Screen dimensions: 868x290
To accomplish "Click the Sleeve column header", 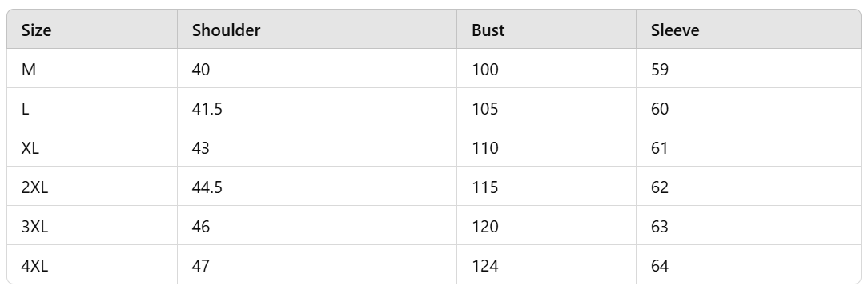I will click(749, 30).
